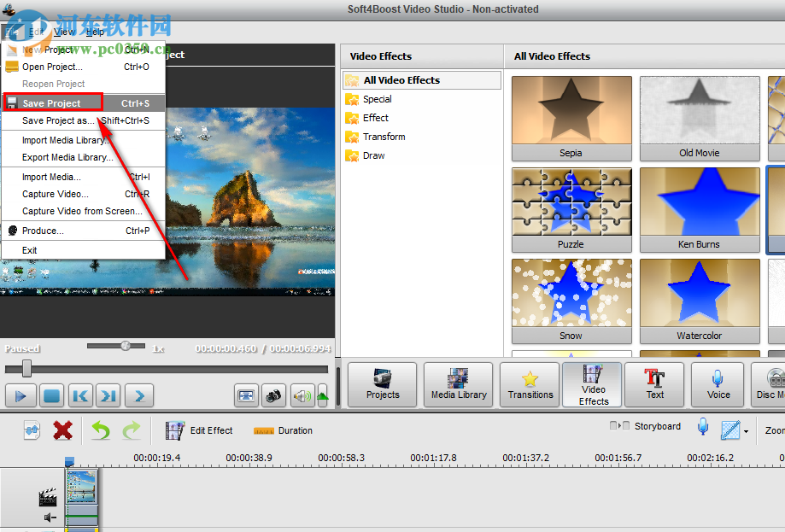This screenshot has height=532, width=785.
Task: Mute audio with the speaker button
Action: [300, 395]
